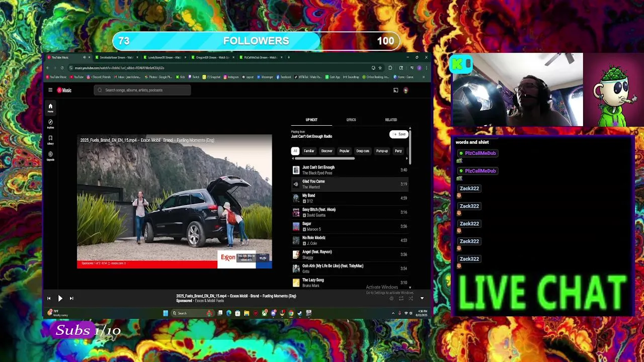Open the Facebook bookmark
Screen dimensions: 644x362
(x=284, y=77)
